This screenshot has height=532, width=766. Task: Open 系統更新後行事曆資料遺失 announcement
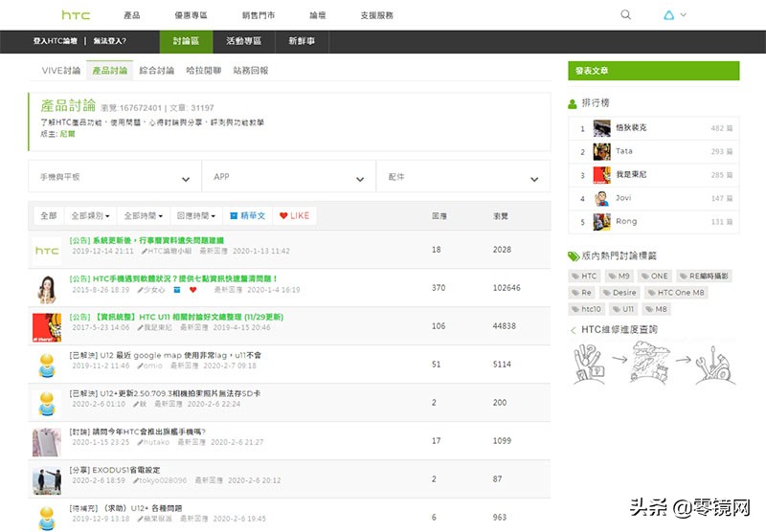click(146, 240)
